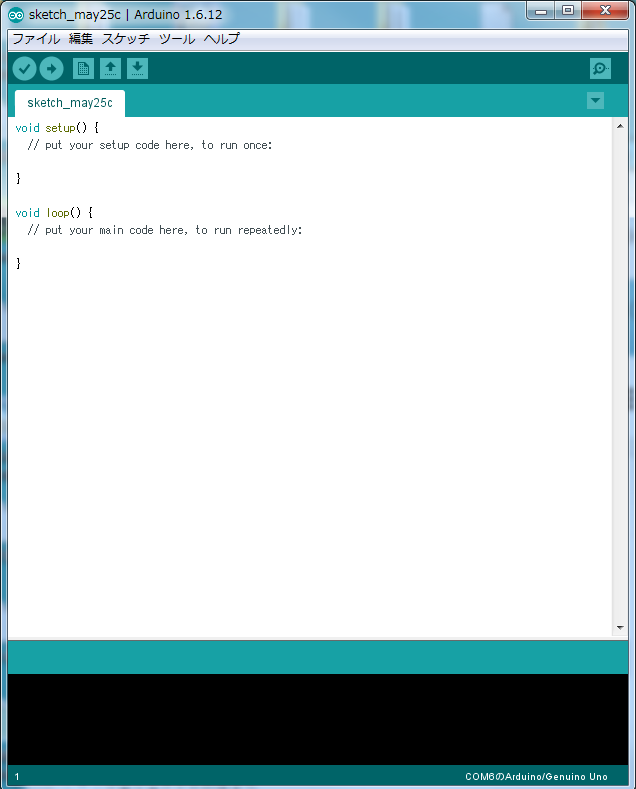This screenshot has height=789, width=636.
Task: Click the Verify checkmark icon
Action: tap(25, 69)
